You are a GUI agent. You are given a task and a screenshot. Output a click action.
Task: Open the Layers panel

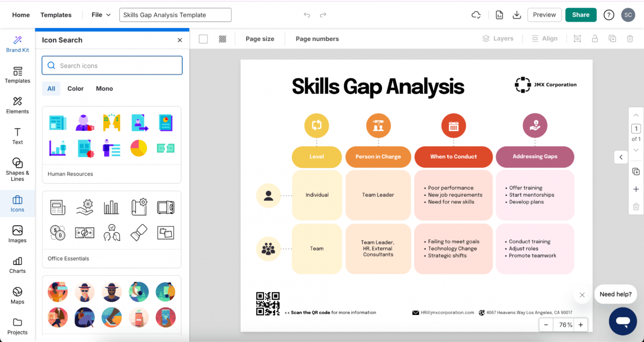pos(499,38)
